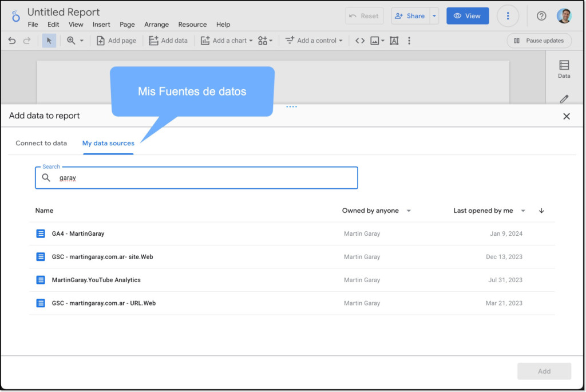Close the Add data to report panel
The width and height of the screenshot is (586, 392).
pyautogui.click(x=567, y=116)
